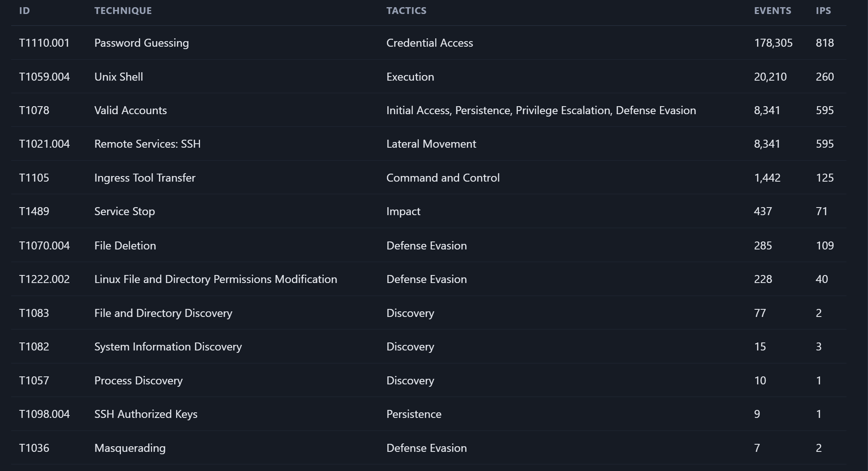Sort table by IPS column
Viewport: 868px width, 471px height.
click(x=823, y=11)
